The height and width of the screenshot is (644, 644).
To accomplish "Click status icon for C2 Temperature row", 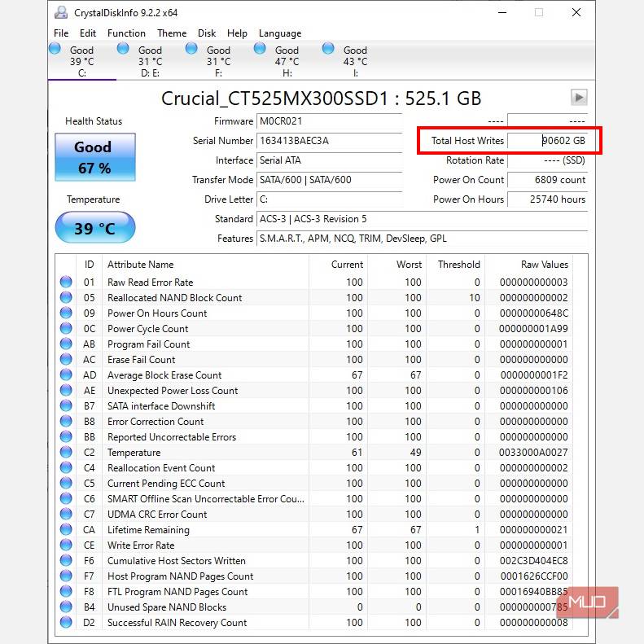I will (x=66, y=452).
